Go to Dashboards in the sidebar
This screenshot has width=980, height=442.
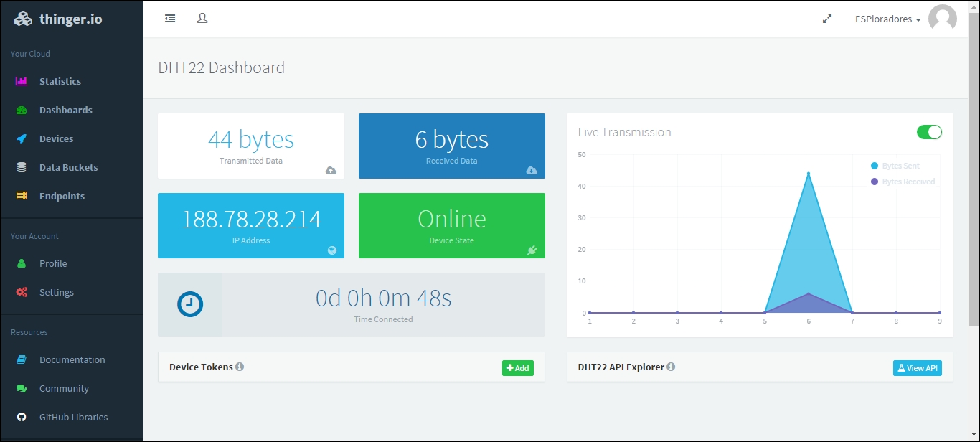[x=66, y=110]
